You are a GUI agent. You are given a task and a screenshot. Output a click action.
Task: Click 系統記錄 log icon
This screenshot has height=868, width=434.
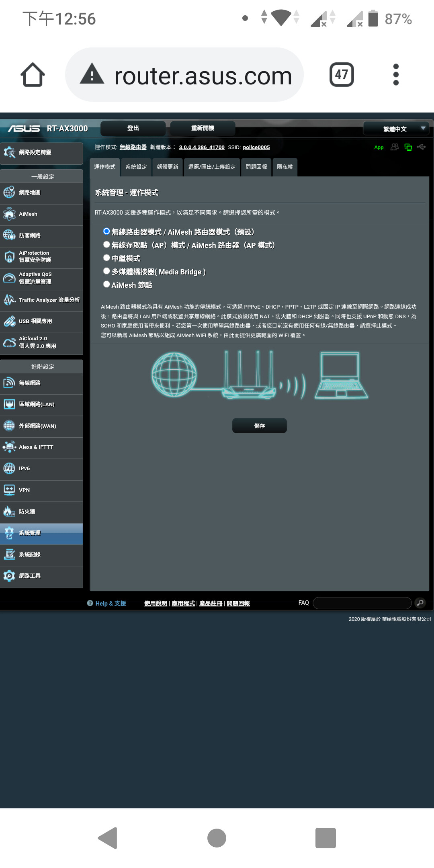click(x=9, y=554)
